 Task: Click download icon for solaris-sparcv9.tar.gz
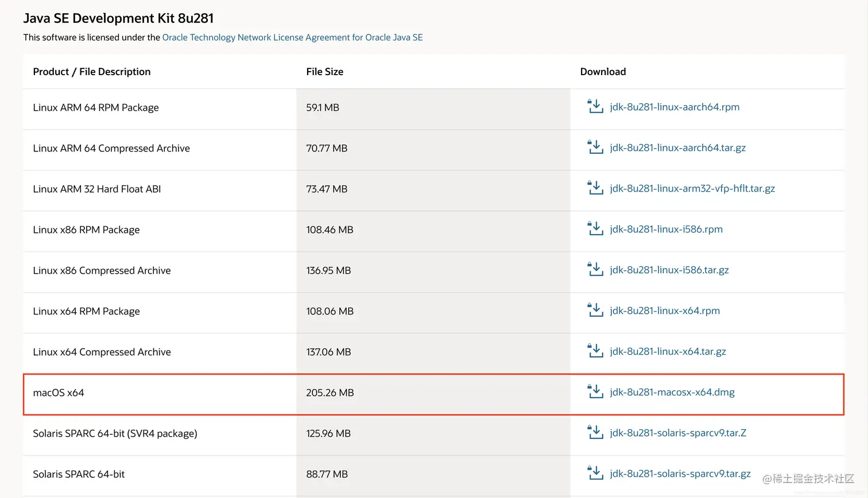595,473
